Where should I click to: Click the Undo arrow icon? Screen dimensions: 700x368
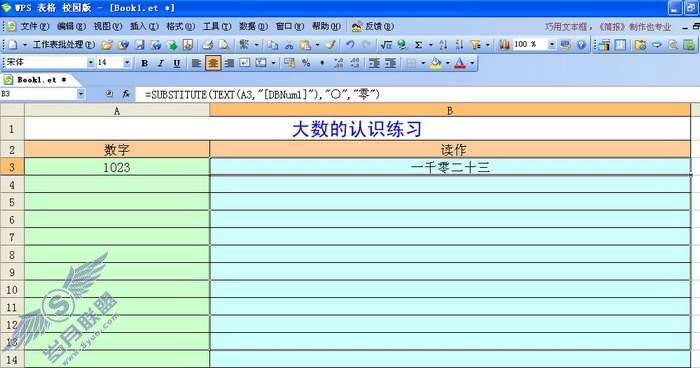click(350, 45)
